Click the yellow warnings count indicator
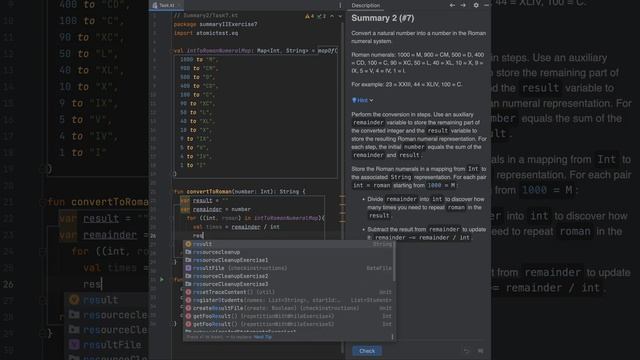 point(309,16)
